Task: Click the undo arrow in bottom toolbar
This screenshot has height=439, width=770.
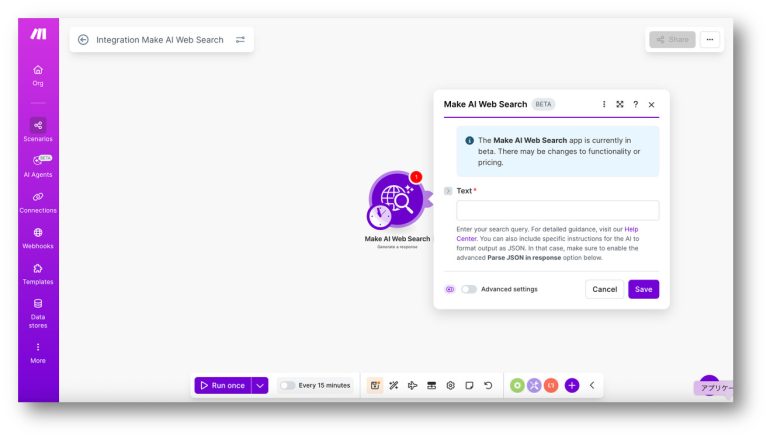Action: coord(488,385)
